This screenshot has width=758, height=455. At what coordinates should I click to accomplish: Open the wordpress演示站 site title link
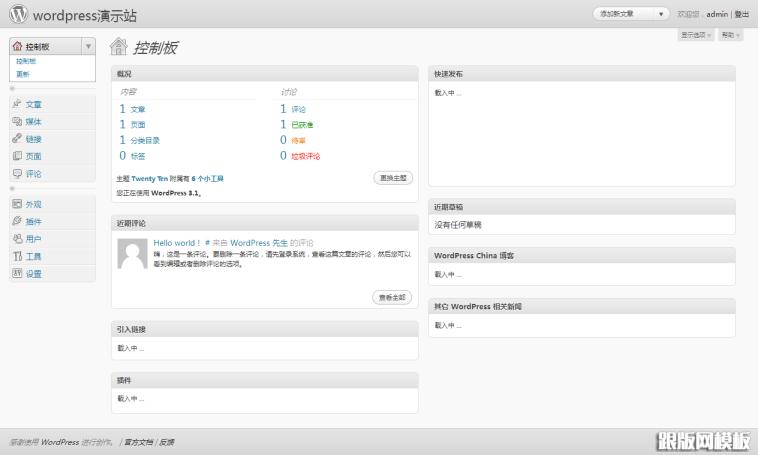pyautogui.click(x=85, y=15)
